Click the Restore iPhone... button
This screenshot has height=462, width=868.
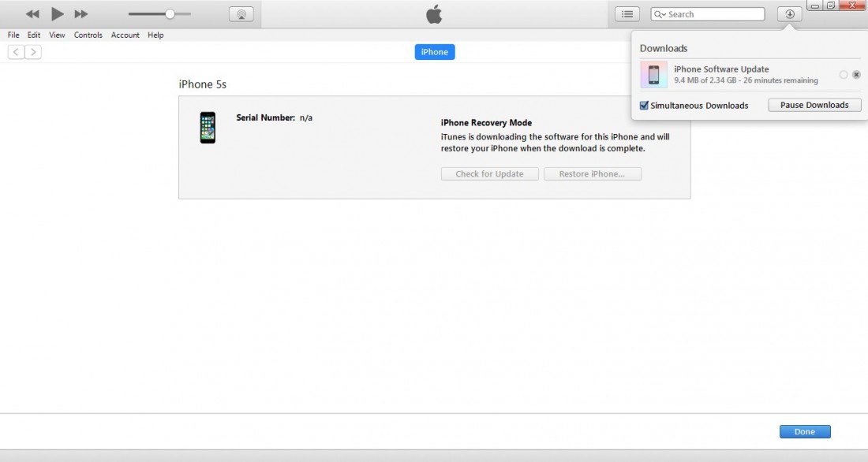tap(593, 173)
